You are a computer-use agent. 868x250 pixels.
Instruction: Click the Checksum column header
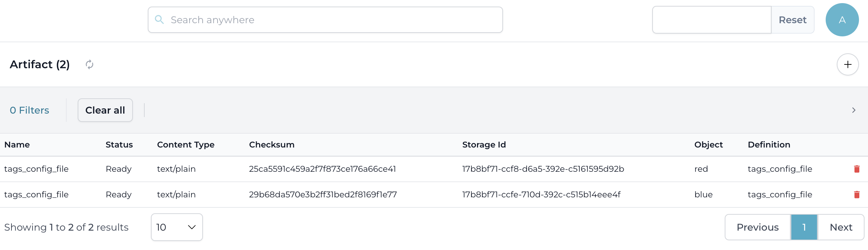pyautogui.click(x=272, y=145)
